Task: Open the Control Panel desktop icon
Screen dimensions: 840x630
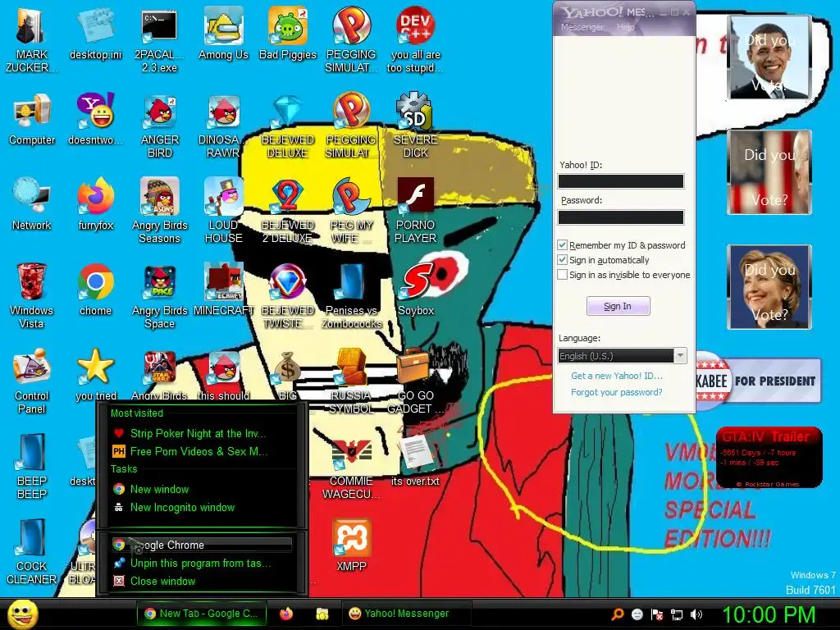Action: [x=32, y=381]
